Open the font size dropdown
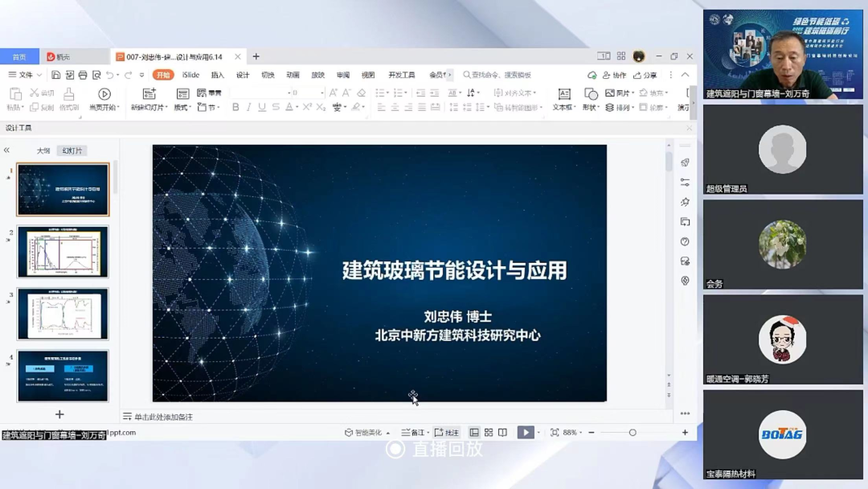 pyautogui.click(x=321, y=92)
